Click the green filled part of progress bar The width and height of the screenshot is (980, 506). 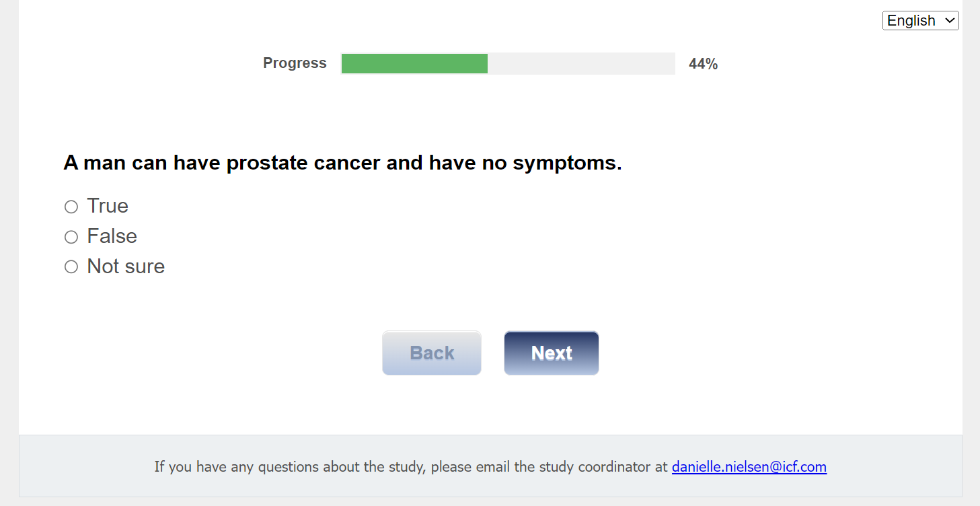(x=414, y=64)
